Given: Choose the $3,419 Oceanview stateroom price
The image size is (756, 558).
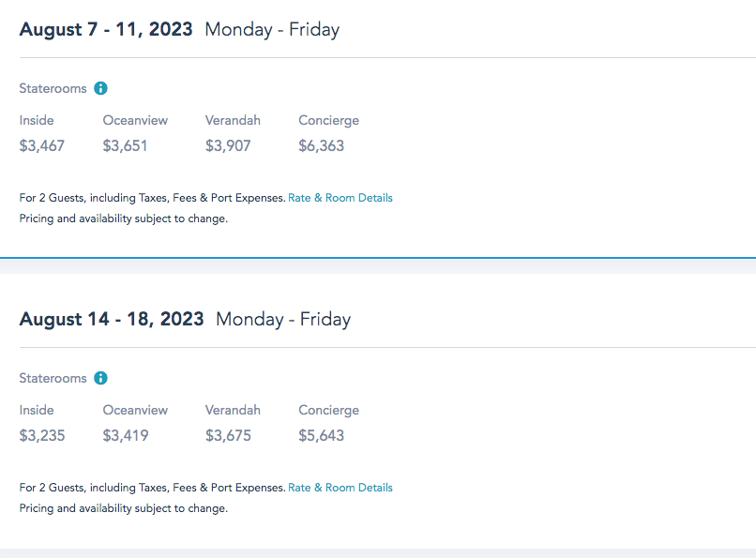Looking at the screenshot, I should [x=126, y=435].
